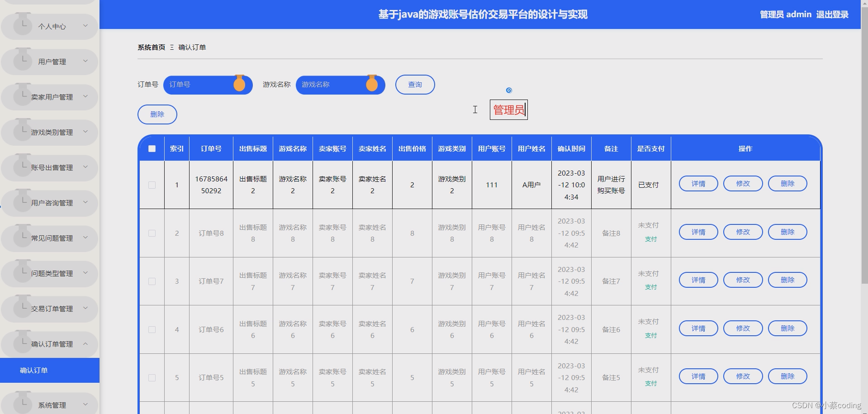Click 退出登录 to log out
868x414 pixels.
832,14
